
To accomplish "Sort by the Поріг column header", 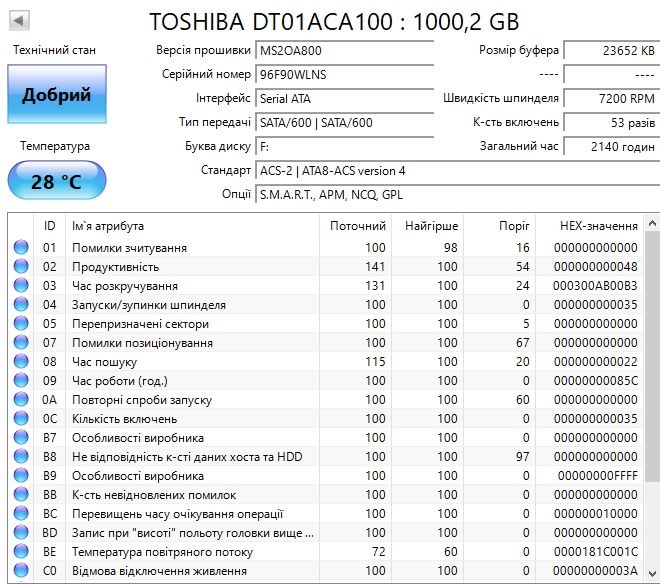I will pos(500,226).
